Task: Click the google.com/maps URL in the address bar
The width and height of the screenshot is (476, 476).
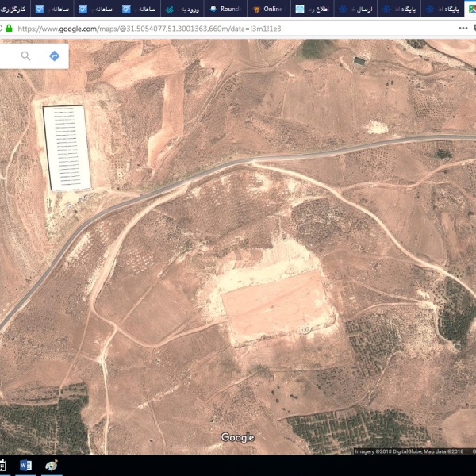Action: pos(149,28)
